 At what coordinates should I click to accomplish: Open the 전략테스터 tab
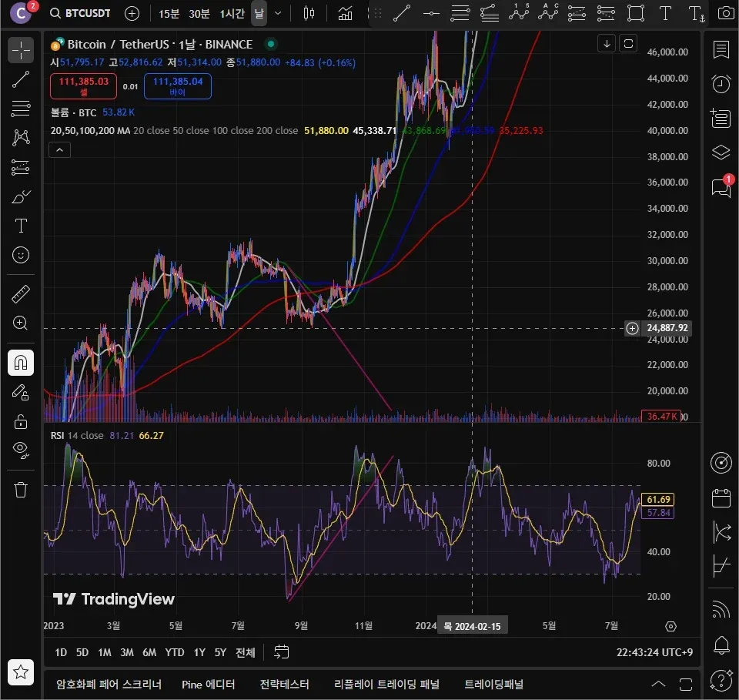285,685
